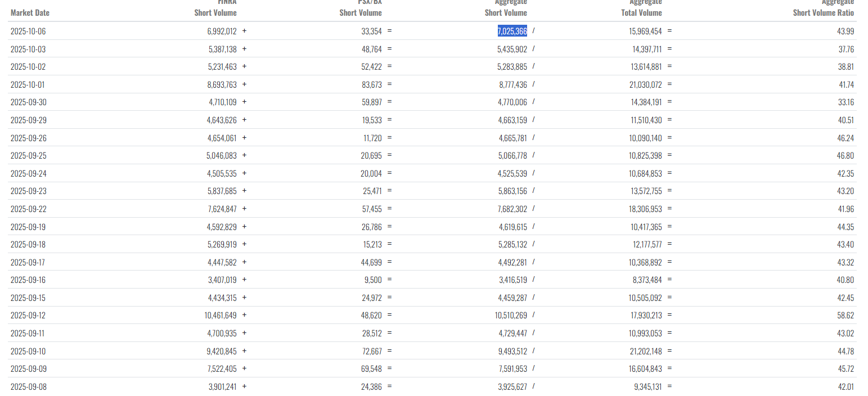
Task: Click PSX/BX short volume 26,786
Action: 372,227
